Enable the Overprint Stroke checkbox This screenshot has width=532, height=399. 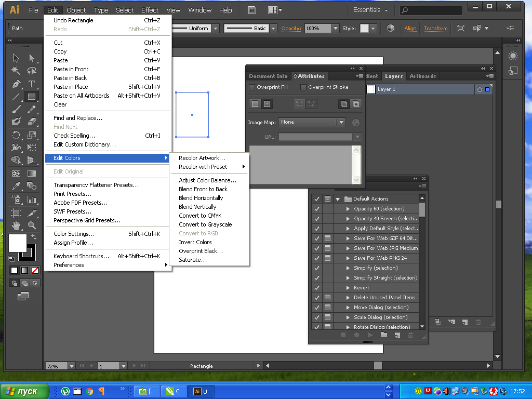304,87
